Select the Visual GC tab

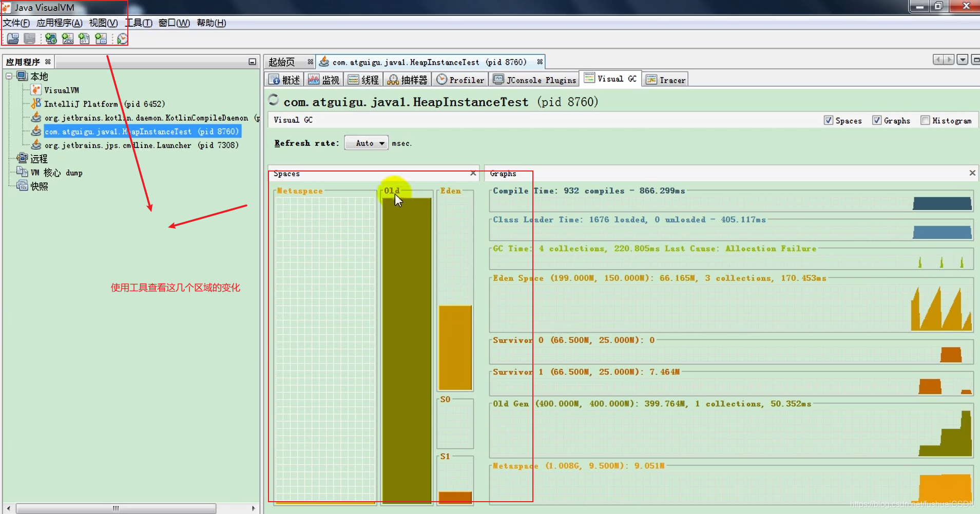[x=610, y=79]
